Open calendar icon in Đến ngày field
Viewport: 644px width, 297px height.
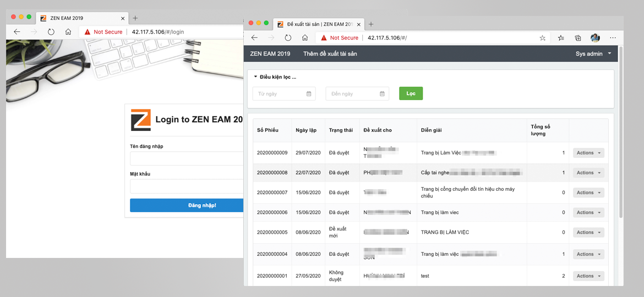click(x=382, y=94)
